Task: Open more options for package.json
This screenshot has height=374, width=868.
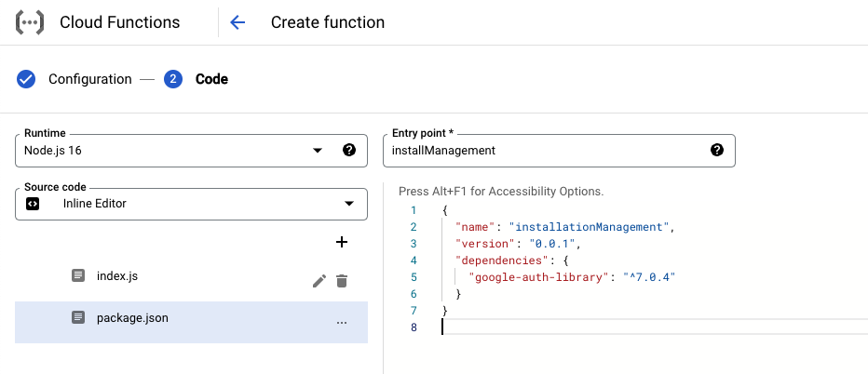Action: click(x=342, y=322)
